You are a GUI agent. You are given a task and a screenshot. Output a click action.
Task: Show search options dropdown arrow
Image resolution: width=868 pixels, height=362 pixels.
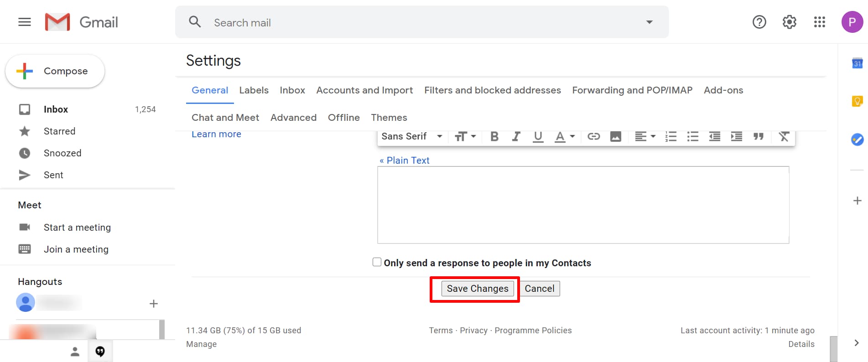(x=649, y=22)
